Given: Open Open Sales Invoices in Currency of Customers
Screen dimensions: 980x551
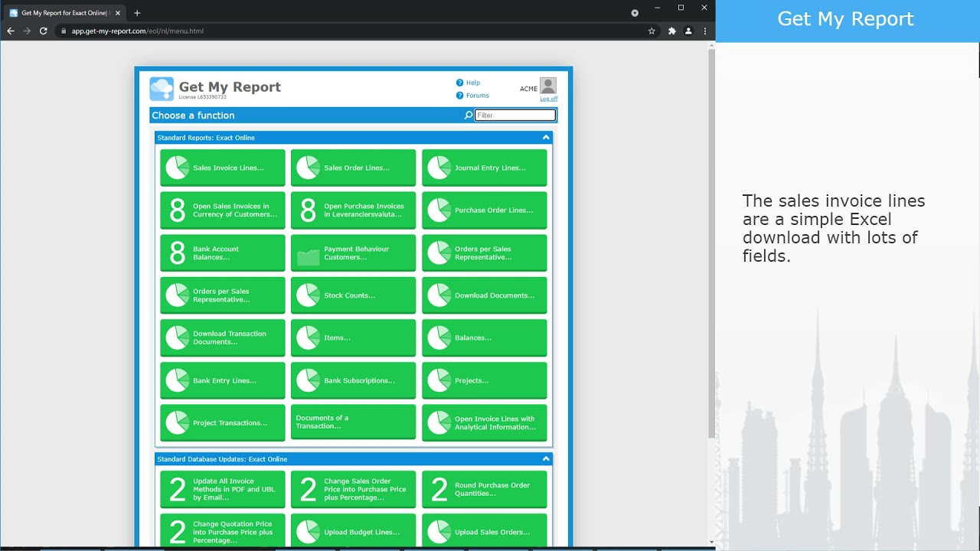Looking at the screenshot, I should click(222, 210).
